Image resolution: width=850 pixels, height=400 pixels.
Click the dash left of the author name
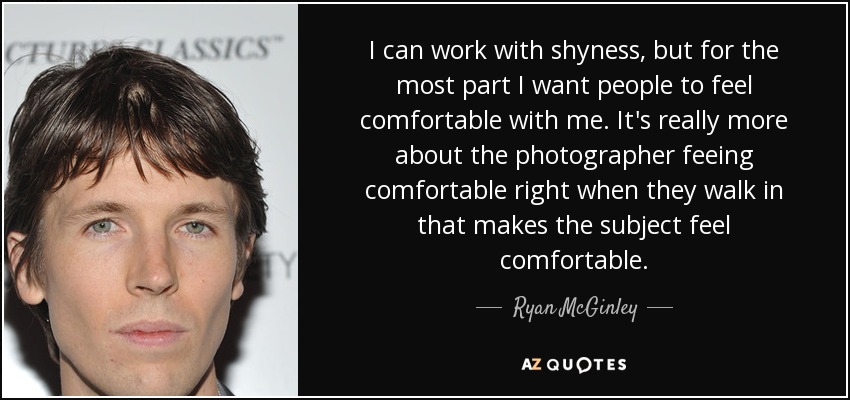click(488, 308)
